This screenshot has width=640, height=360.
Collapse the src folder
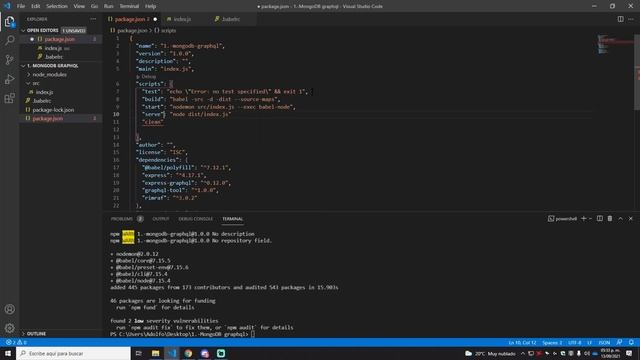coord(36,83)
